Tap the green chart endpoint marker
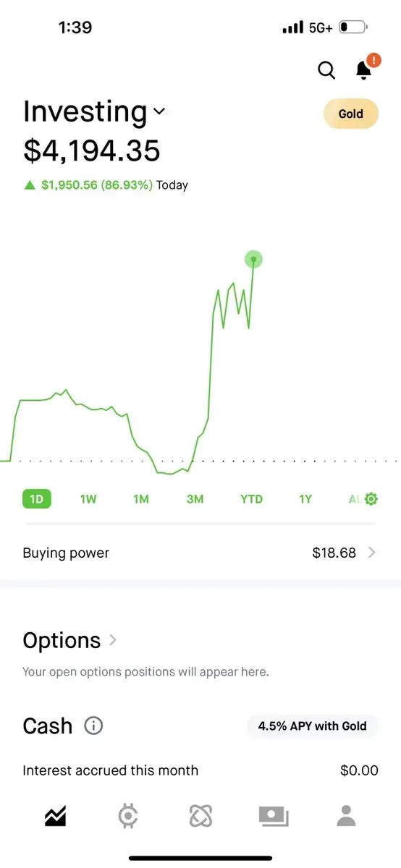401x868 pixels. point(253,259)
